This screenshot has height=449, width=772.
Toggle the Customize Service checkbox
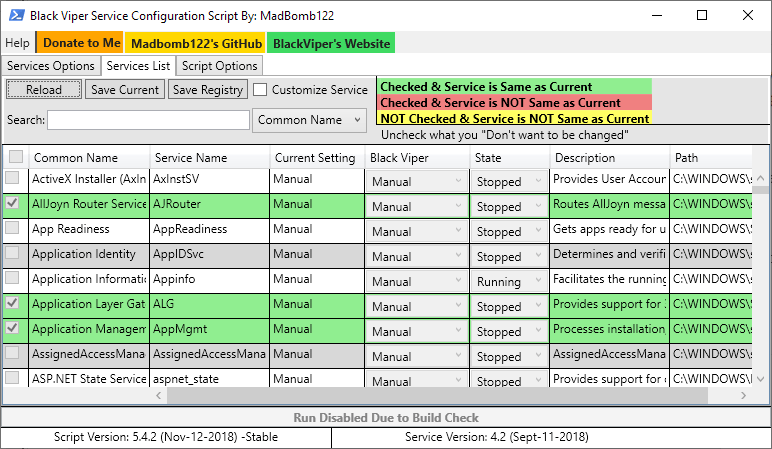click(x=260, y=90)
